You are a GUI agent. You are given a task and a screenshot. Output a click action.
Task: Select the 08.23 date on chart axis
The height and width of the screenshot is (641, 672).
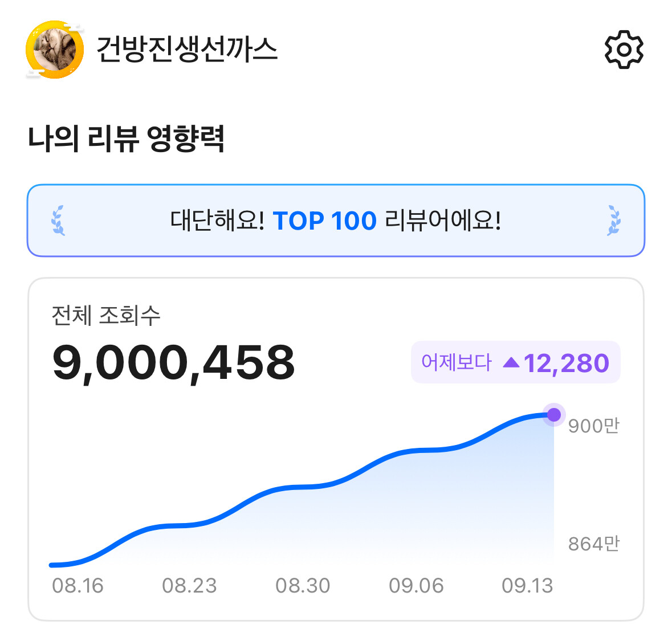pyautogui.click(x=189, y=586)
